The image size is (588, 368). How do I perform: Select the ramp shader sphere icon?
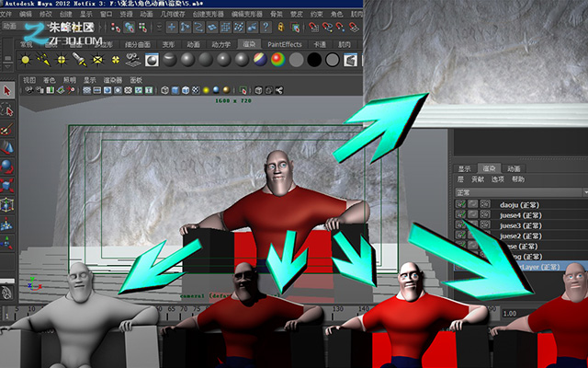point(277,60)
